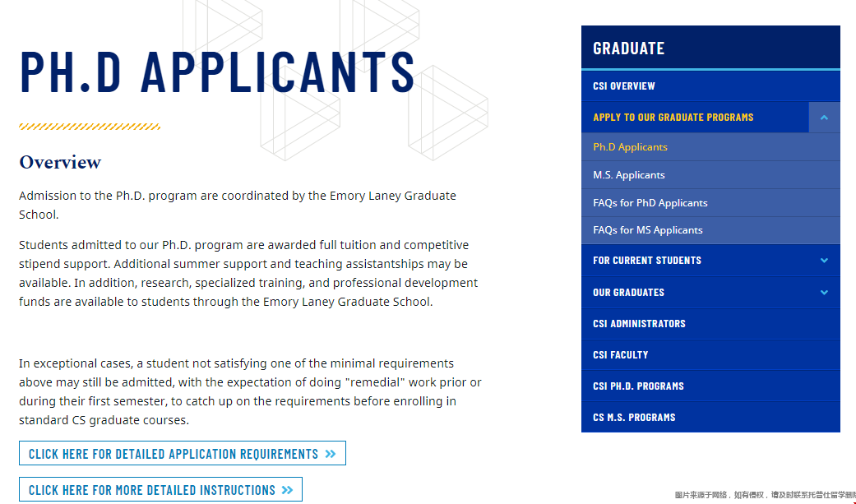
Task: Click the double-arrow icon on Detailed Instructions
Action: click(287, 490)
